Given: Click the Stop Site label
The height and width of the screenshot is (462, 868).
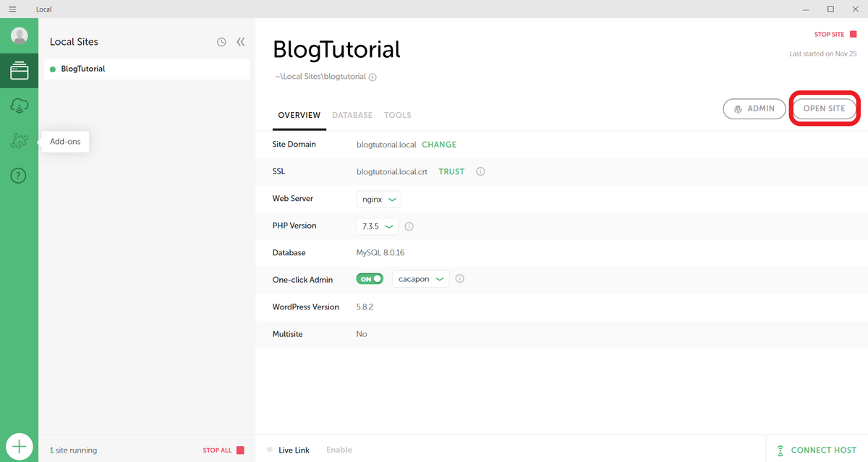Looking at the screenshot, I should click(829, 35).
